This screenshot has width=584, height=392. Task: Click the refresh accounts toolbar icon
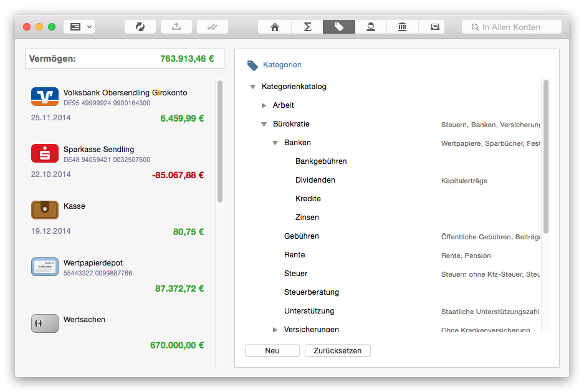coord(140,27)
